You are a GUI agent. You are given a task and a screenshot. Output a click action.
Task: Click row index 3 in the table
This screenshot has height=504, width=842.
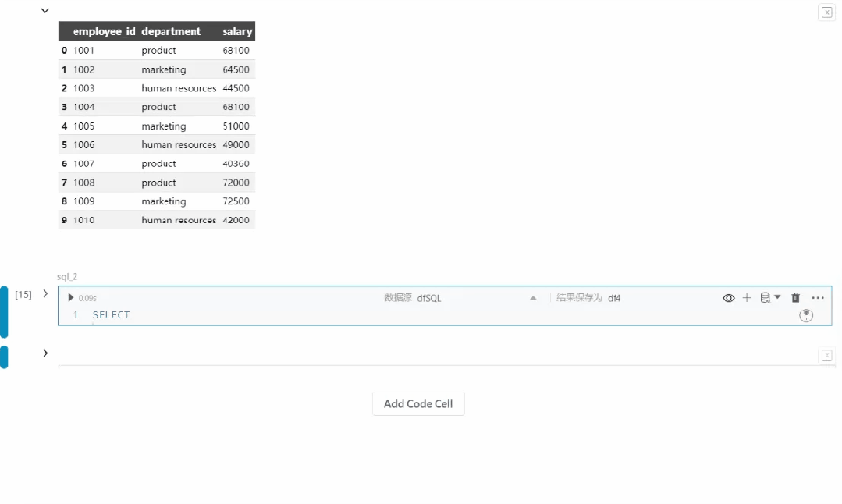coord(64,107)
